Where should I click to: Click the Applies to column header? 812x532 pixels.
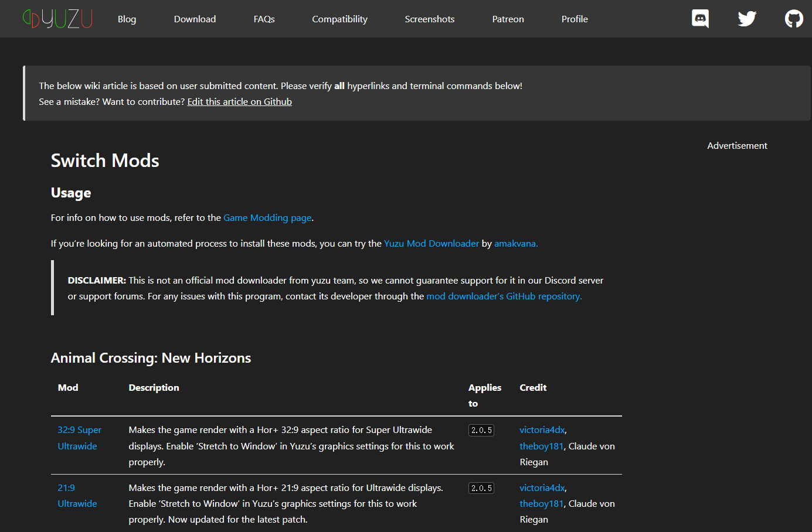[485, 395]
